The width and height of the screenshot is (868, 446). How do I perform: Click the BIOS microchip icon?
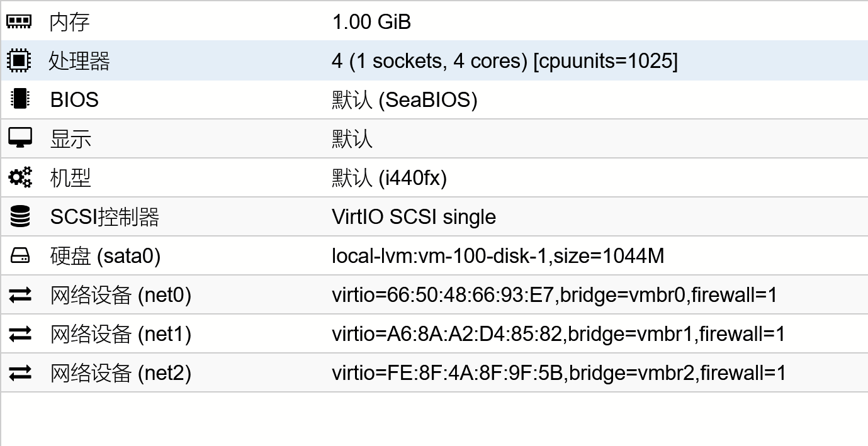point(20,99)
